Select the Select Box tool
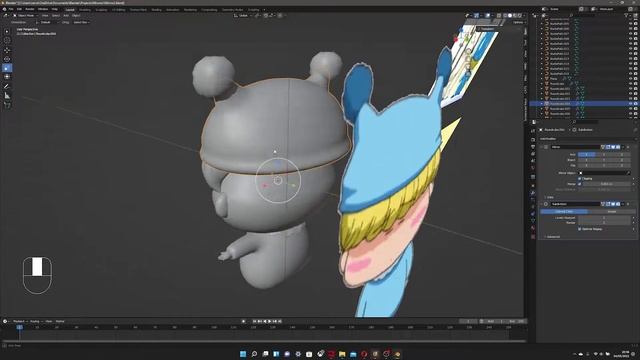Image resolution: width=640 pixels, height=360 pixels. (x=7, y=31)
